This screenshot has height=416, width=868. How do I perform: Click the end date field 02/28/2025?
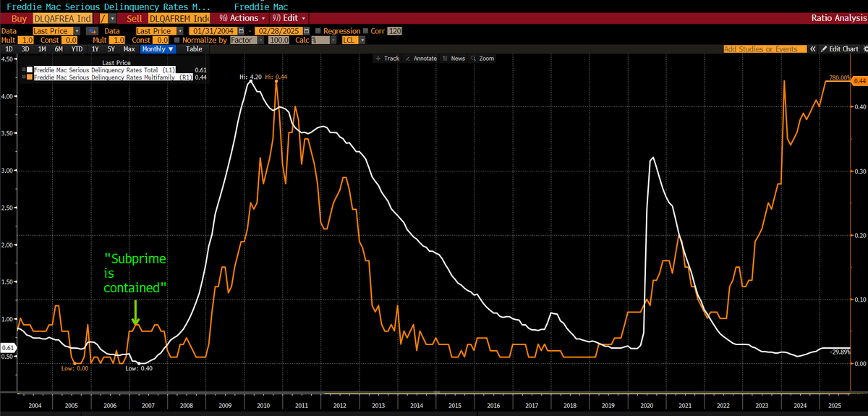[278, 31]
